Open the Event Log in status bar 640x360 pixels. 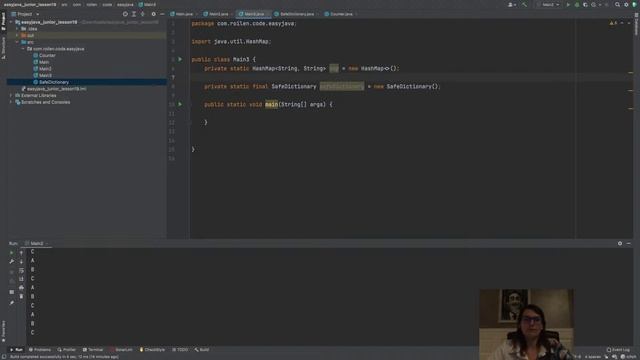618,350
